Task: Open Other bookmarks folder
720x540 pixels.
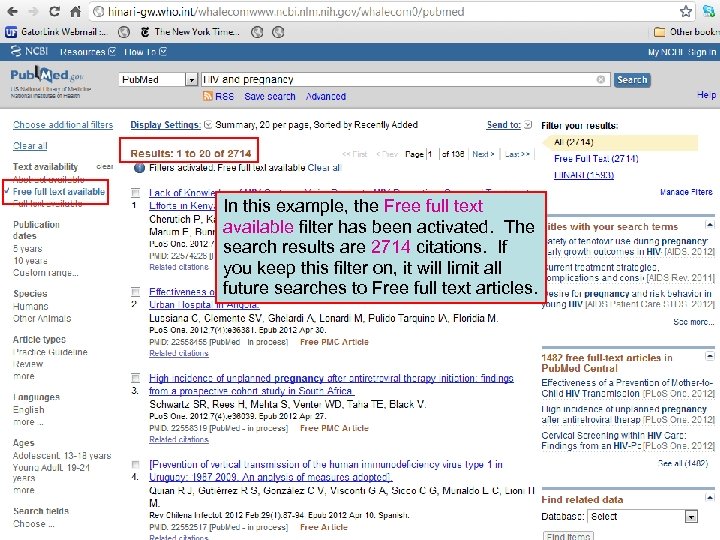Action: [686, 32]
